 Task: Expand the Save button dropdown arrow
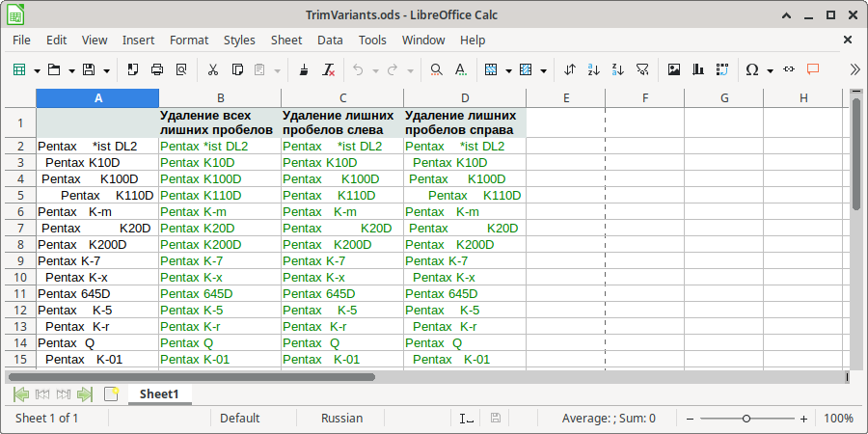pyautogui.click(x=106, y=70)
